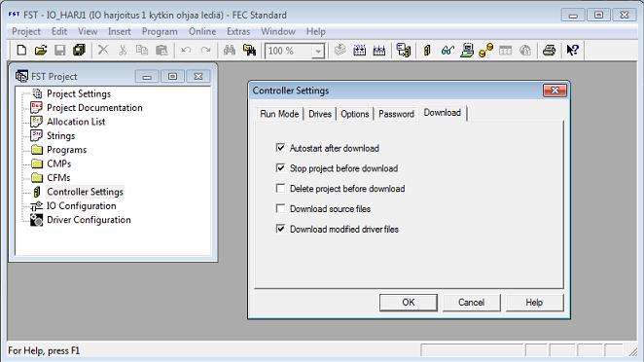Click the Controller Settings toolbar icon
The width and height of the screenshot is (644, 362).
pyautogui.click(x=427, y=51)
